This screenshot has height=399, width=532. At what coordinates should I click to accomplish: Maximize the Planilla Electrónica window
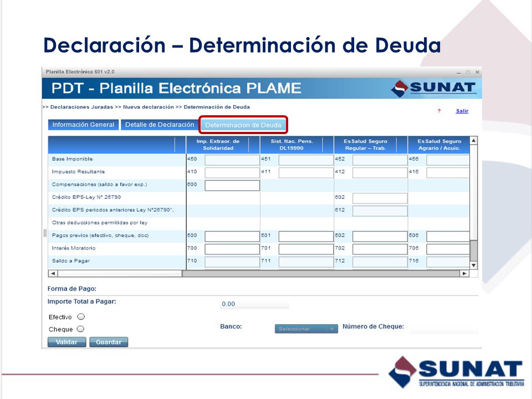click(x=468, y=72)
